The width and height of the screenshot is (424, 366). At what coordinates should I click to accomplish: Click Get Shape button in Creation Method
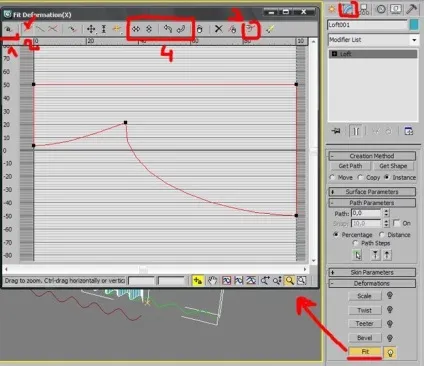[393, 166]
